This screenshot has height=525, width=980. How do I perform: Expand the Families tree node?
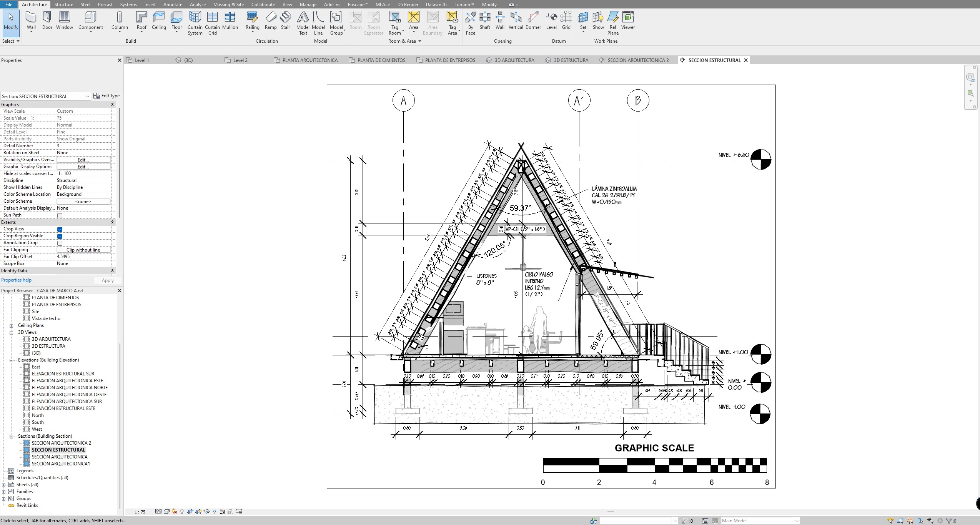coord(4,492)
